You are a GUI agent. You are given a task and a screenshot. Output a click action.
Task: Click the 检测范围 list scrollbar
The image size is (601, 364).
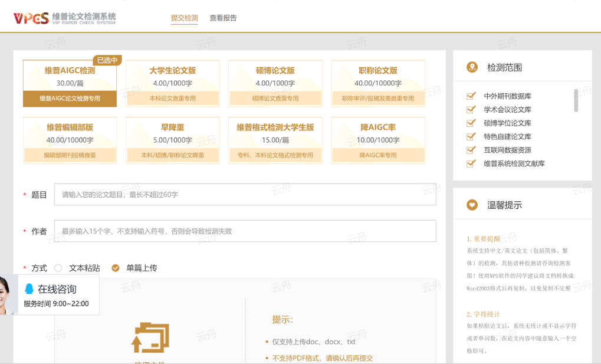click(576, 100)
